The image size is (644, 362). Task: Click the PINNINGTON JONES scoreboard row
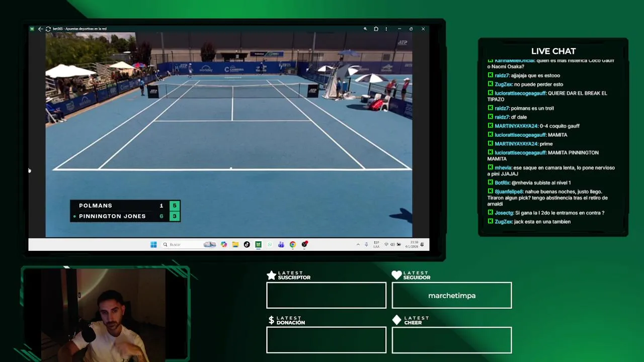pos(125,216)
